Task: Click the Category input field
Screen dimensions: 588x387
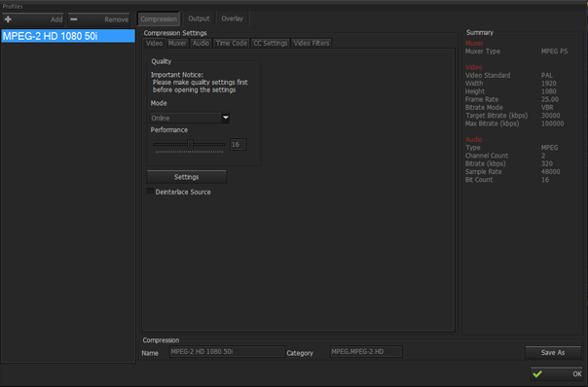Action: pyautogui.click(x=366, y=351)
